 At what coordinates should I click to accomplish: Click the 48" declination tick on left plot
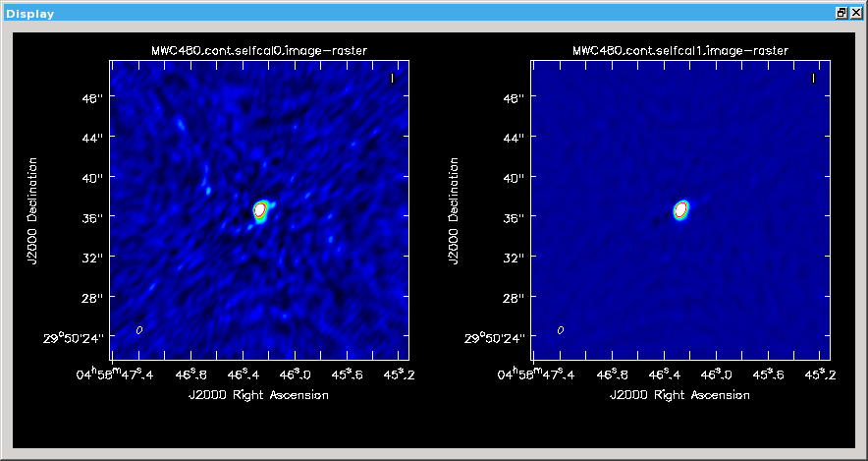(92, 98)
